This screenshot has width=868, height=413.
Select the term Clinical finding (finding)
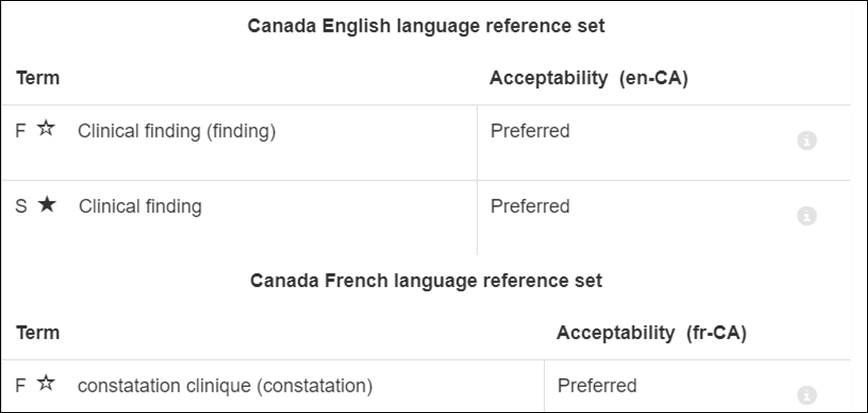[177, 132]
